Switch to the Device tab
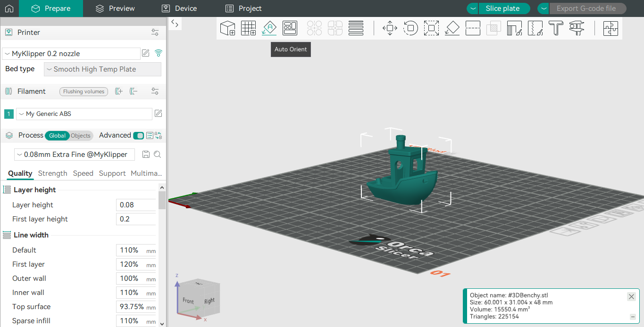644x327 pixels. click(x=179, y=8)
